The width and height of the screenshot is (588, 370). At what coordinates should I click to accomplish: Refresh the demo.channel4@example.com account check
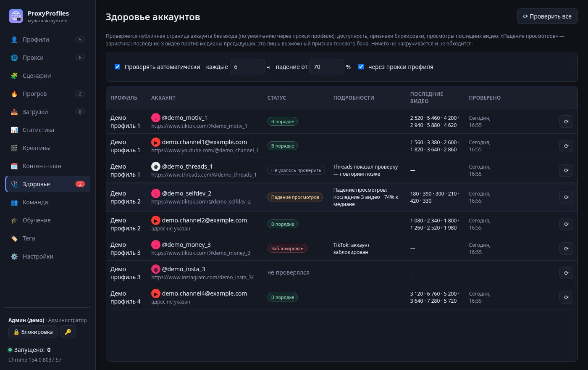[x=566, y=297]
